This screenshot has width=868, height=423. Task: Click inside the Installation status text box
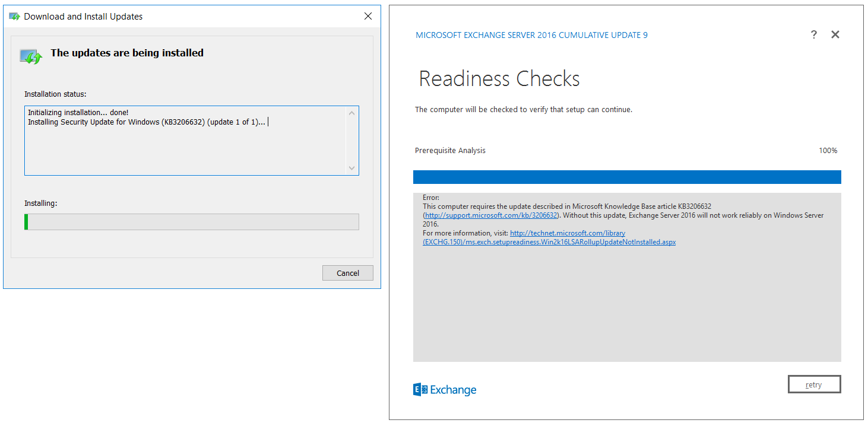(191, 141)
